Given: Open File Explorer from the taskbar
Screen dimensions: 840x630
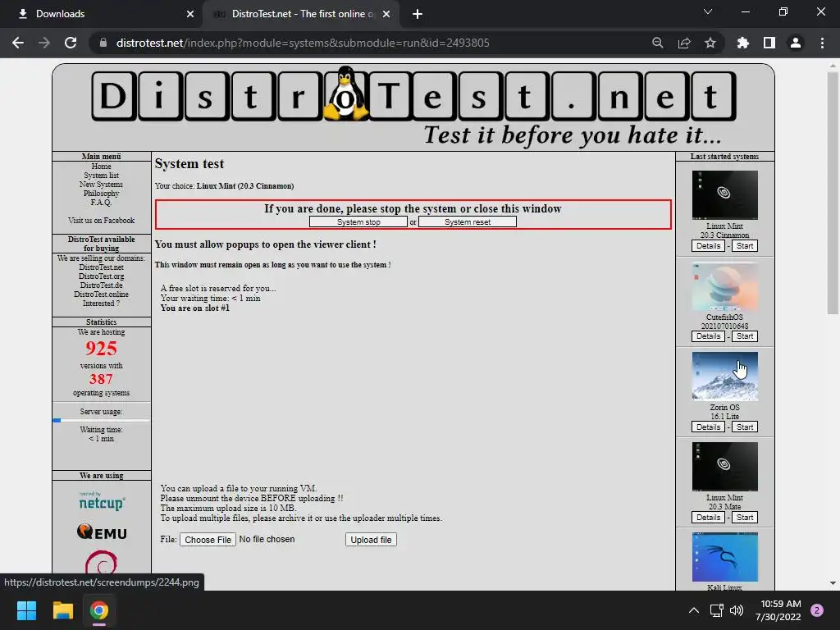Looking at the screenshot, I should [62, 610].
